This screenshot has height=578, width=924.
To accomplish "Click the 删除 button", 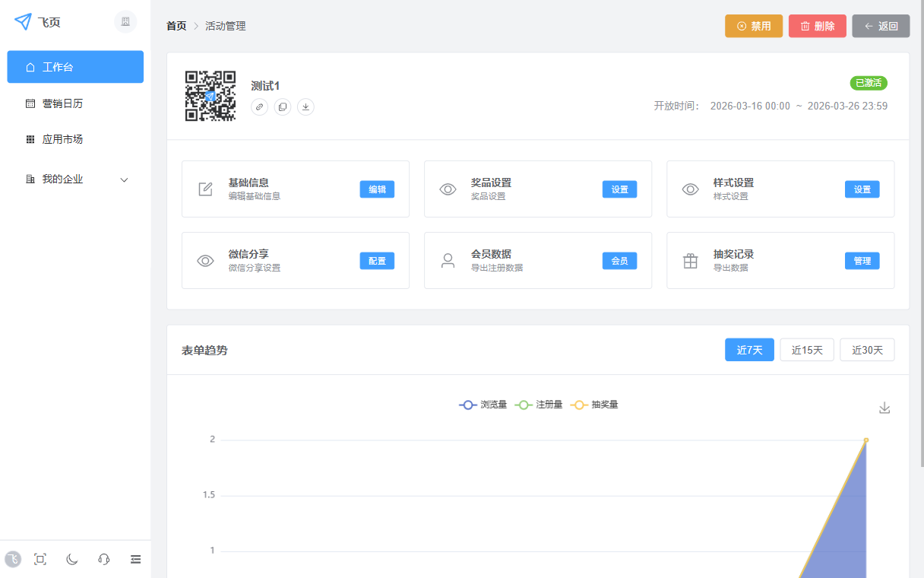I will pyautogui.click(x=817, y=25).
